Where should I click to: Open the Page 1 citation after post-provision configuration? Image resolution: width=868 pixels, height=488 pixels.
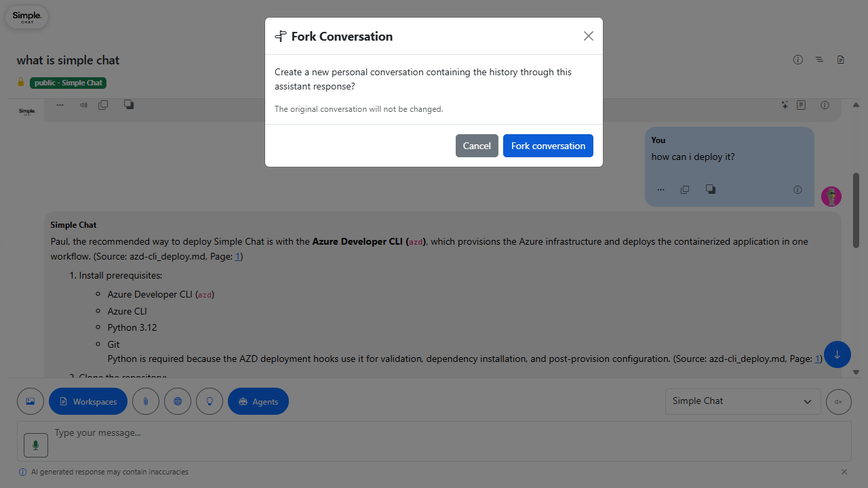pyautogui.click(x=818, y=359)
